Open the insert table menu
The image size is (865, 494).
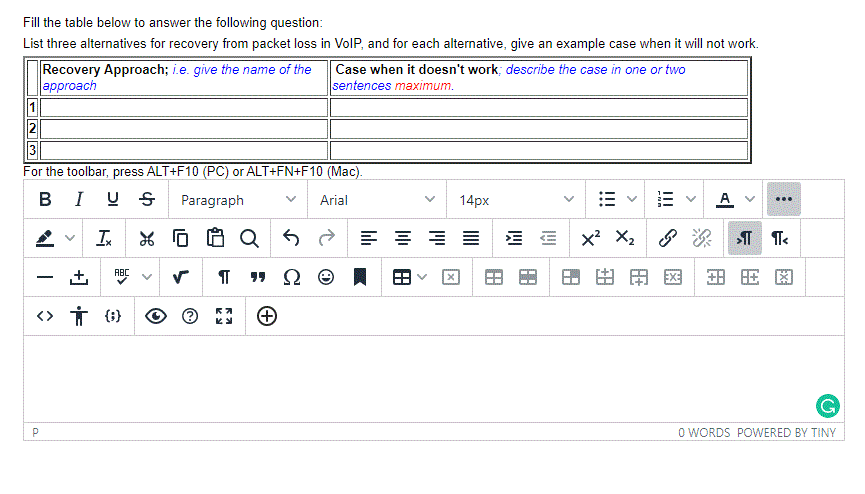[409, 277]
